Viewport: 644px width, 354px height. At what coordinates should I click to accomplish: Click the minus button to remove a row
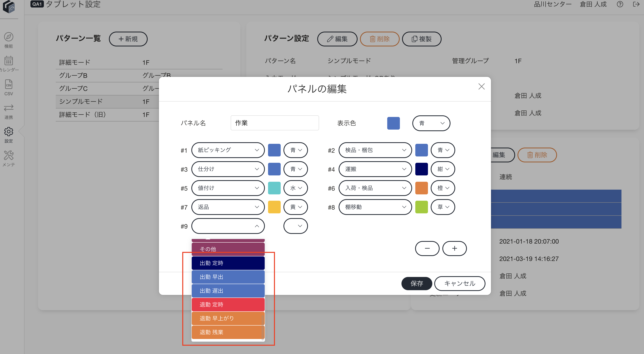427,248
